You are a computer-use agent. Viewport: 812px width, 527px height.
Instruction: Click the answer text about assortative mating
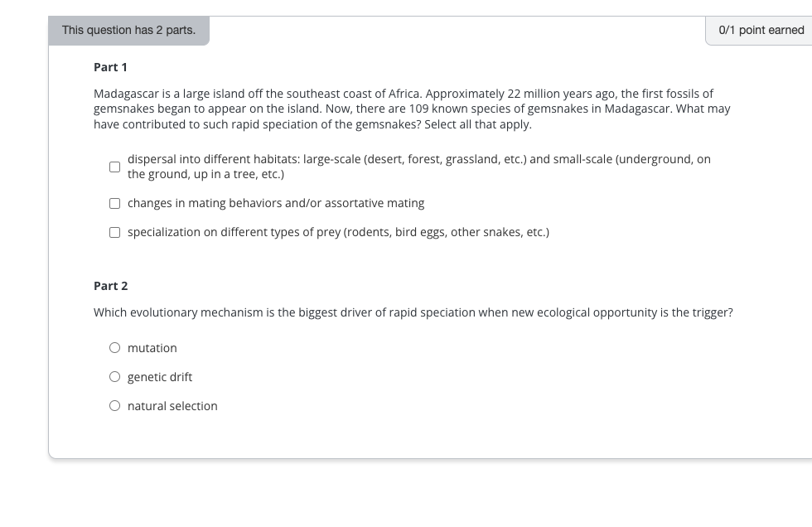[276, 202]
